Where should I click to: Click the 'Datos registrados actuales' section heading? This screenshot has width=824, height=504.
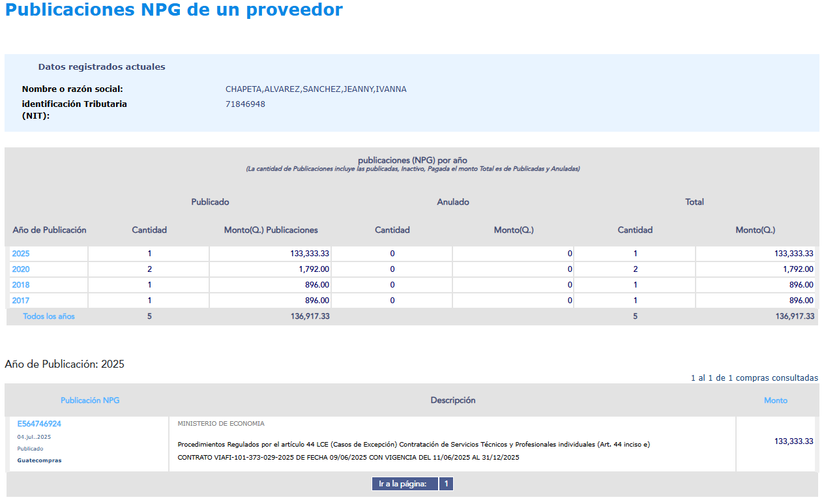coord(102,67)
